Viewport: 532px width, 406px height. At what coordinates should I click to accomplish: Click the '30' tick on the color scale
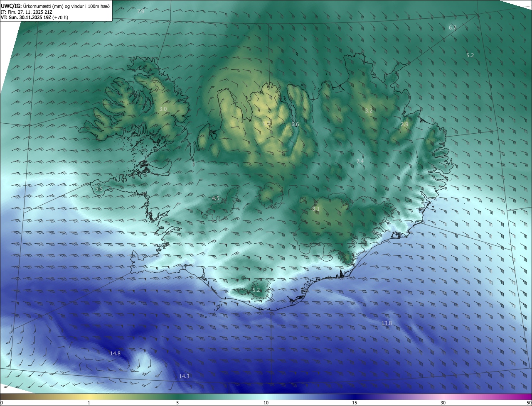point(443,403)
